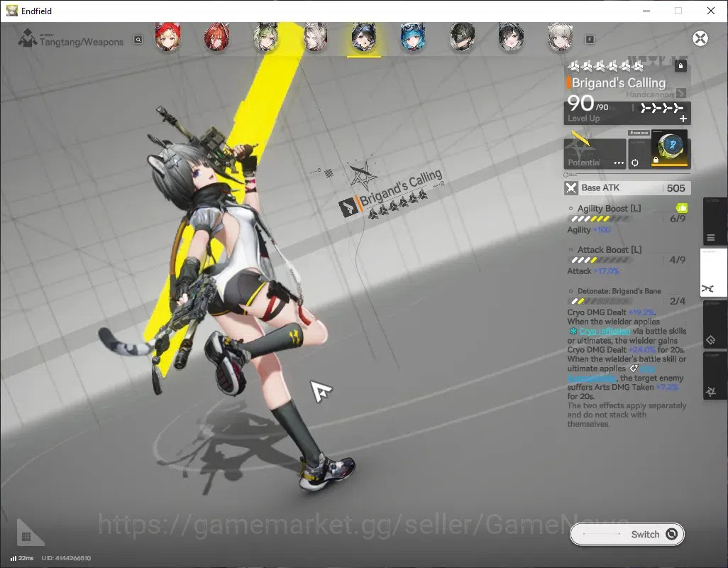Click the Detonate: Brigand's Bane level bar

point(600,302)
